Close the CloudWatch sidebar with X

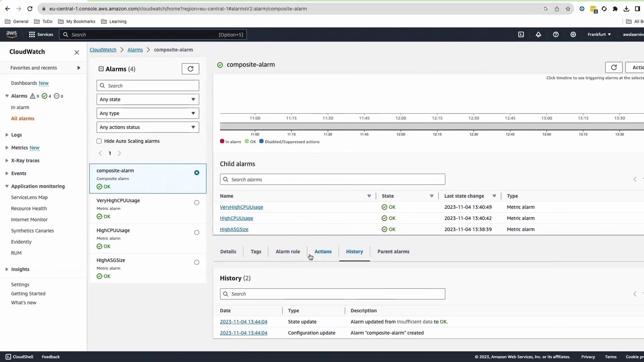point(77,52)
